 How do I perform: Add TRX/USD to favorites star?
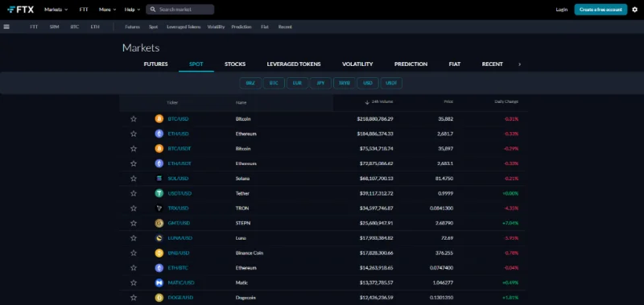pyautogui.click(x=133, y=208)
